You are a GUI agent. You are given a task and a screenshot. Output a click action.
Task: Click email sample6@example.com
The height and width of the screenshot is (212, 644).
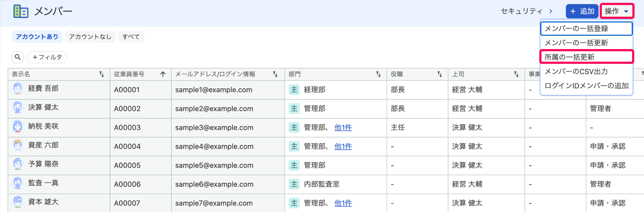pos(214,184)
